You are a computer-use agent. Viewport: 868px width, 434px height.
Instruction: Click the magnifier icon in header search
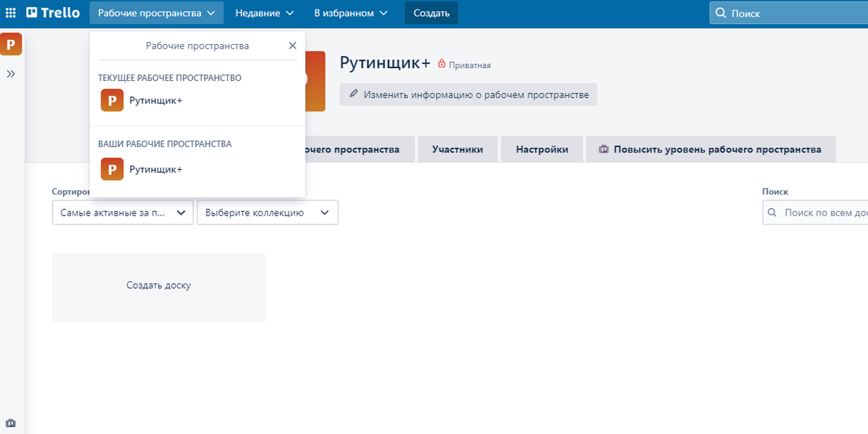(721, 13)
